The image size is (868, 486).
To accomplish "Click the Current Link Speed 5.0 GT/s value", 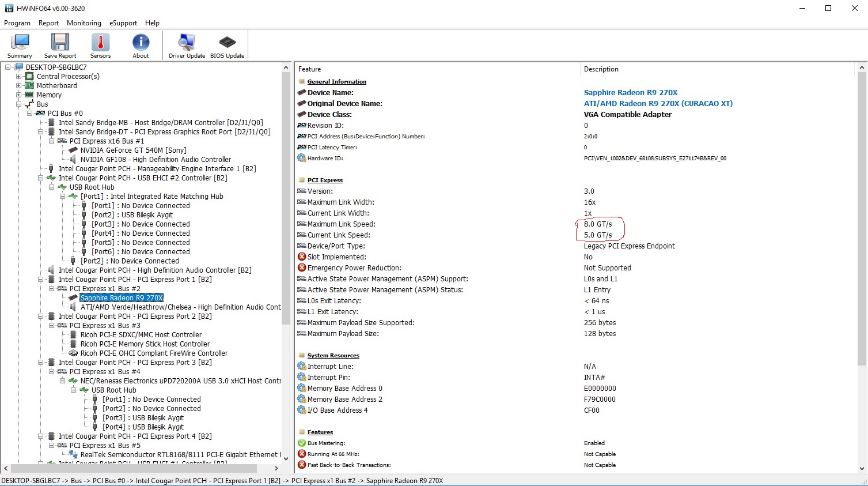I will pyautogui.click(x=598, y=235).
